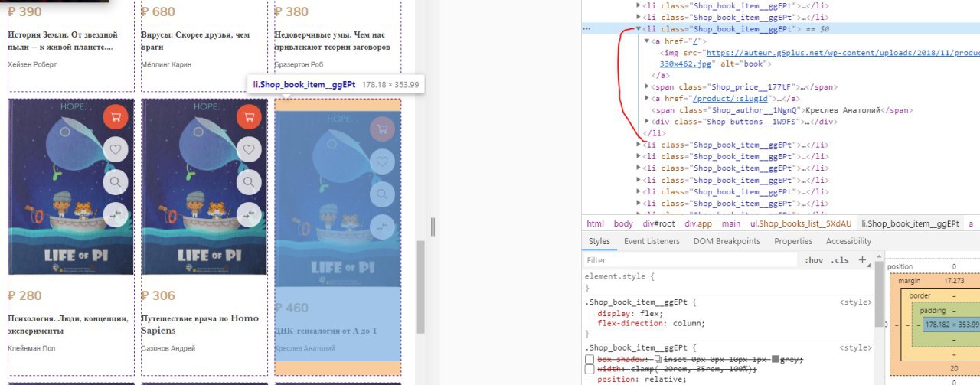Click the span Shop_author 'Креслев Анатолий' DOM line
980x385 pixels.
coord(784,110)
